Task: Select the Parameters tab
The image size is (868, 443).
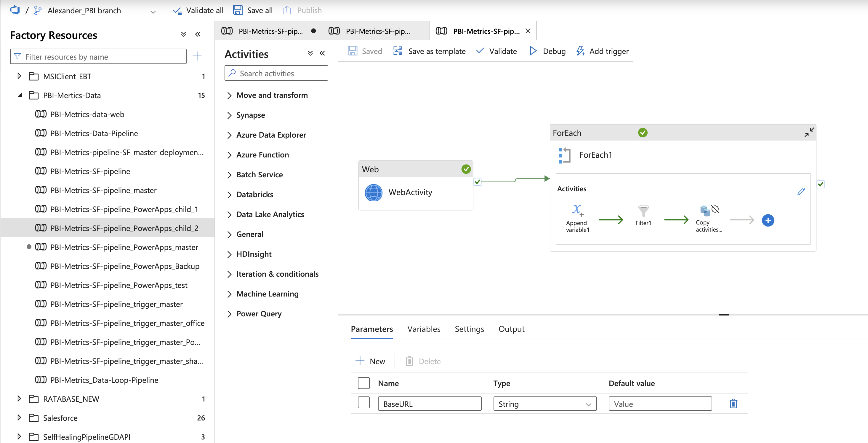Action: click(372, 329)
